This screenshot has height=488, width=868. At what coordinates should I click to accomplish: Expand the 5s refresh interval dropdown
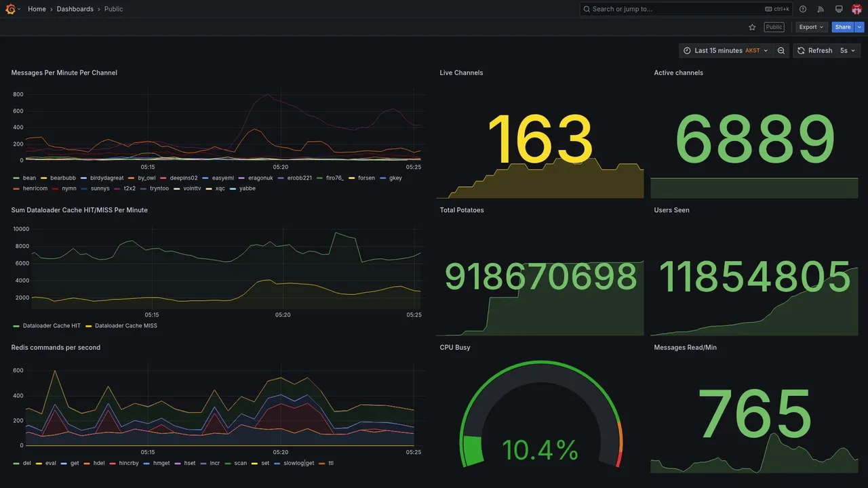(x=848, y=51)
